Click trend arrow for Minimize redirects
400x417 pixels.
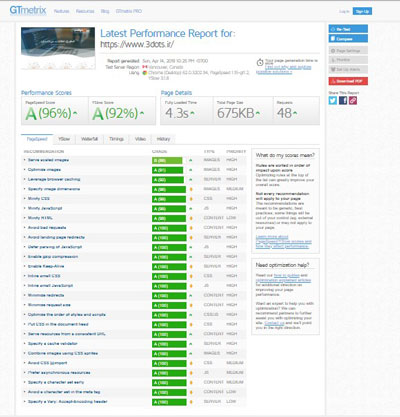coord(191,296)
